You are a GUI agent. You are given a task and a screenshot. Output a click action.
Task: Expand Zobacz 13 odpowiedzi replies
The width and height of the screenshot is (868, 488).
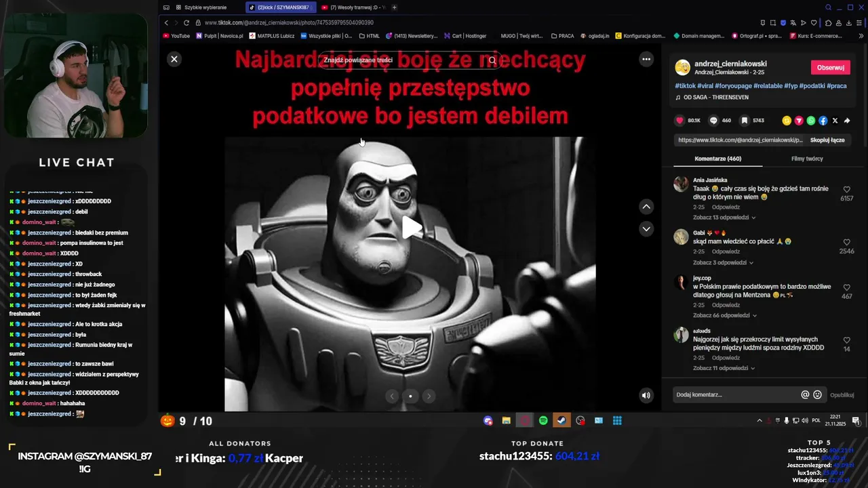click(x=724, y=218)
